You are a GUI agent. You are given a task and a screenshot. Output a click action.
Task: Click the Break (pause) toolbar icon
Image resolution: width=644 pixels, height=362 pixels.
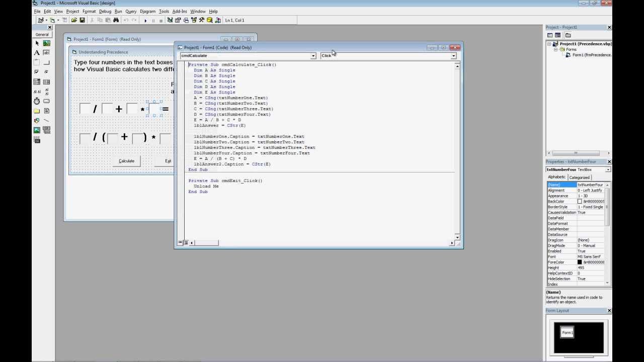point(153,21)
